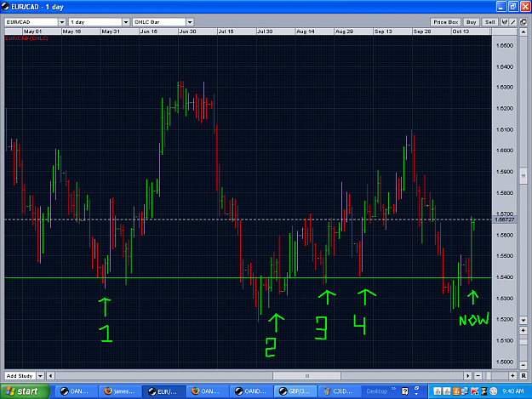
Task: Switch to OAND... taskbar window
Action: pos(251,391)
